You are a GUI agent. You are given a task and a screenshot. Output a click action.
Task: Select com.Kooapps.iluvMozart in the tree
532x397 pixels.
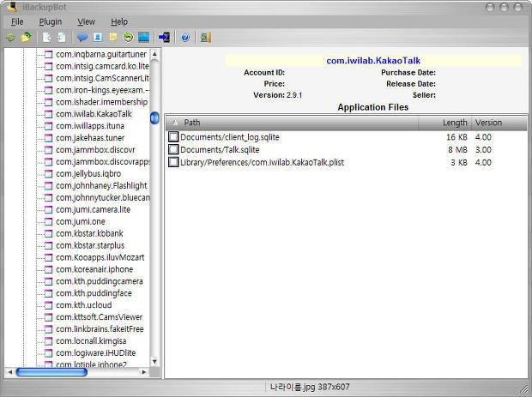(100, 257)
